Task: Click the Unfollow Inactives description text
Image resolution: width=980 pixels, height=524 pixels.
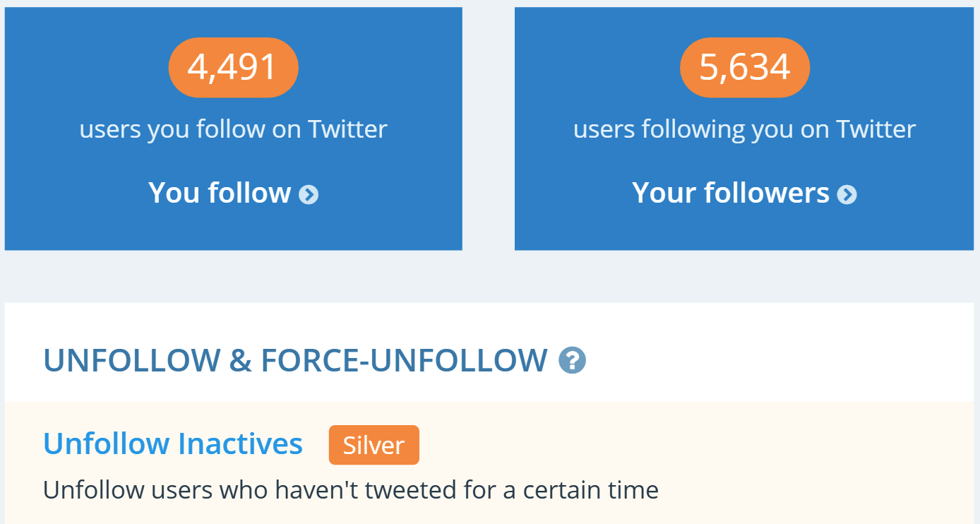Action: (351, 489)
